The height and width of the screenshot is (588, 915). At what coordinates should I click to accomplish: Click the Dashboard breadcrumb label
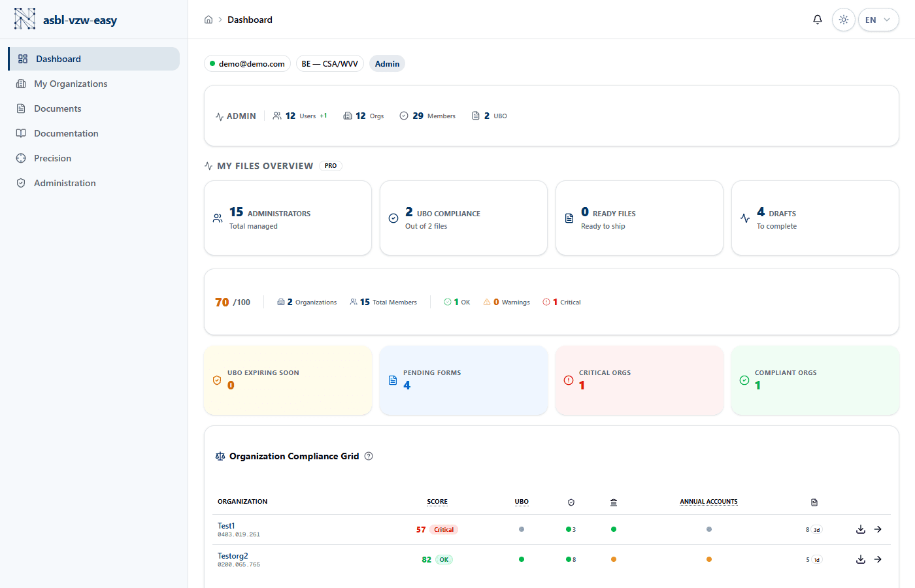[x=250, y=20]
